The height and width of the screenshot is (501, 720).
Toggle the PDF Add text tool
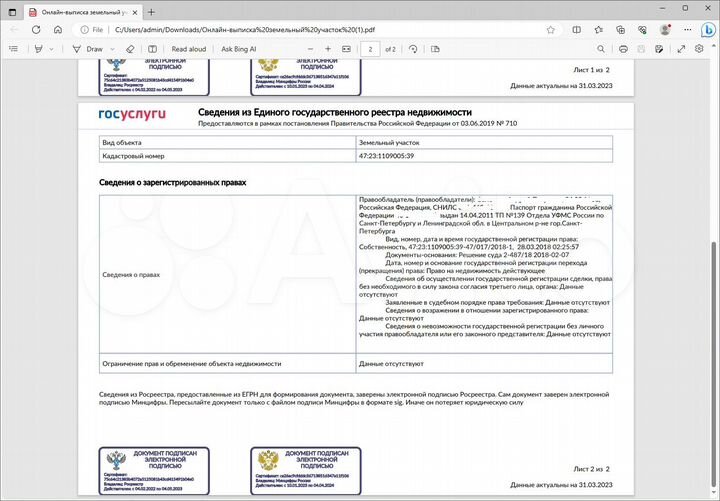click(152, 49)
